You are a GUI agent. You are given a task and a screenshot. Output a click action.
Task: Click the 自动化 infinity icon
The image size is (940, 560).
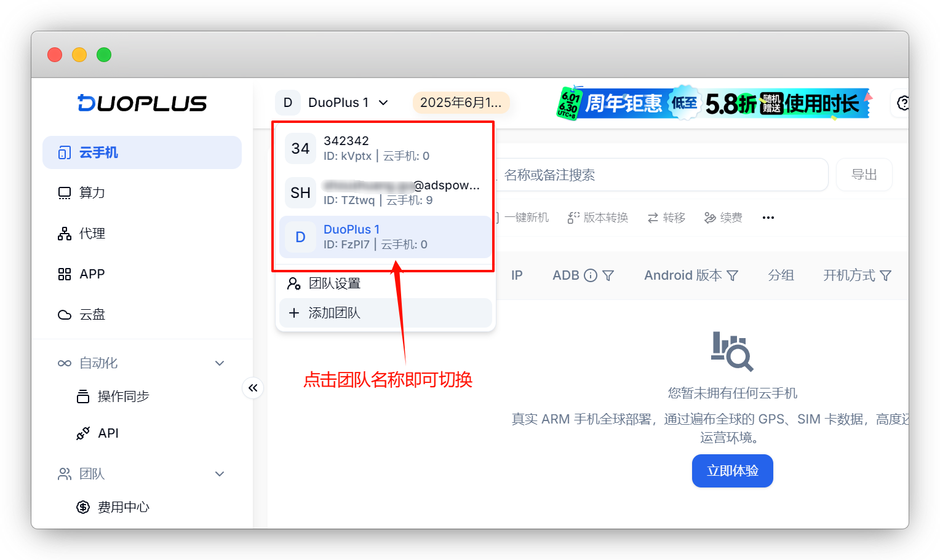coord(65,363)
